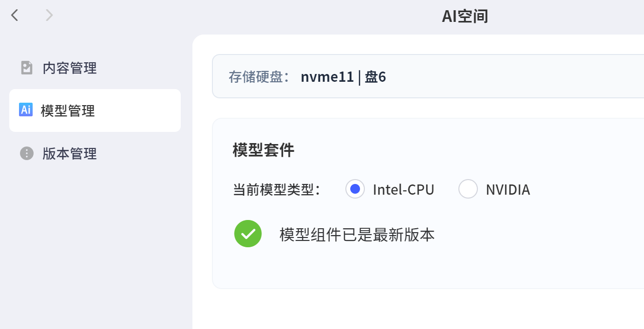Click the 模型套件 section heading
Image resolution: width=644 pixels, height=329 pixels.
click(264, 150)
